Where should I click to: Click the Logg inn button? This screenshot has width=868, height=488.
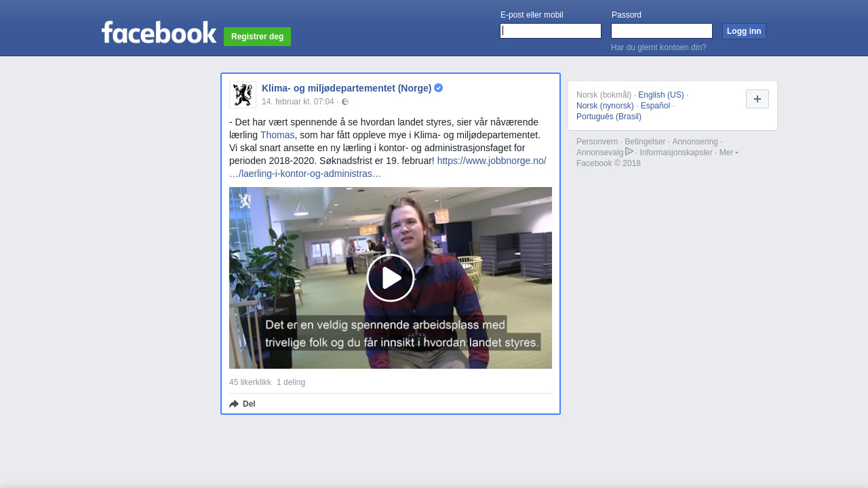point(744,31)
